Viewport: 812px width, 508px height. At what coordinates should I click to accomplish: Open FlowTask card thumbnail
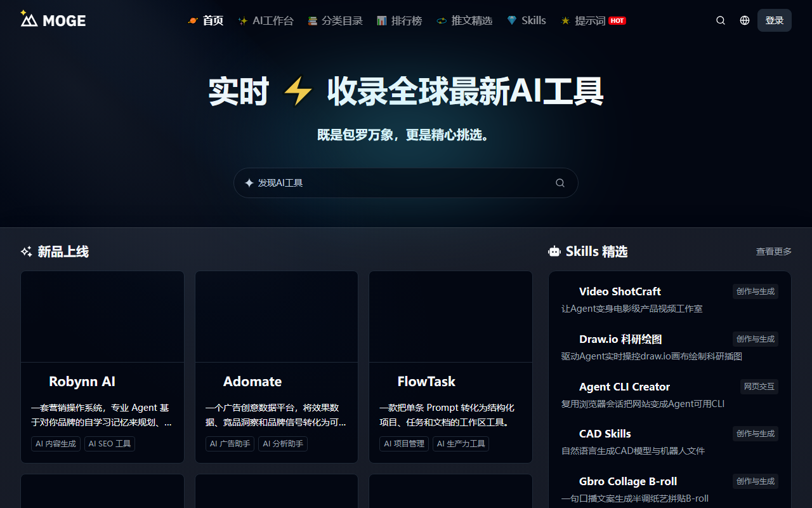click(x=450, y=317)
